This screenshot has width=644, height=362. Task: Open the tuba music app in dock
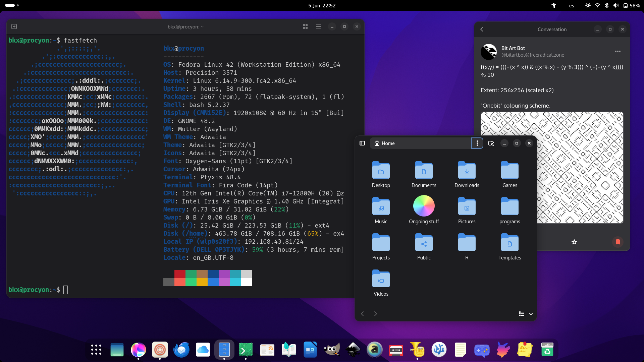418,350
